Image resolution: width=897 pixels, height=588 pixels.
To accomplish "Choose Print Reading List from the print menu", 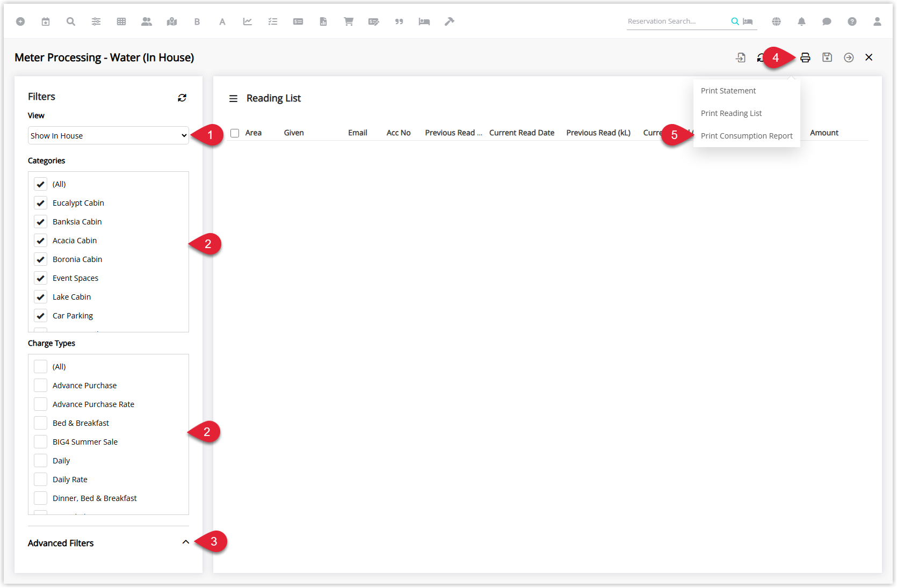I will (x=731, y=113).
